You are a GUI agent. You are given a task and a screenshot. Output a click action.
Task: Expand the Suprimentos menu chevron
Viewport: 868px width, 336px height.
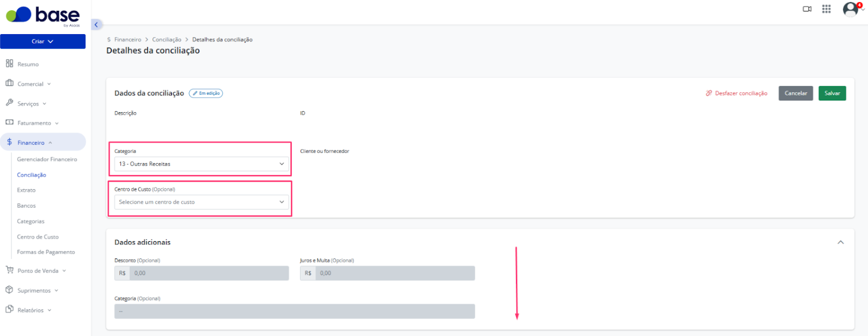pos(56,290)
